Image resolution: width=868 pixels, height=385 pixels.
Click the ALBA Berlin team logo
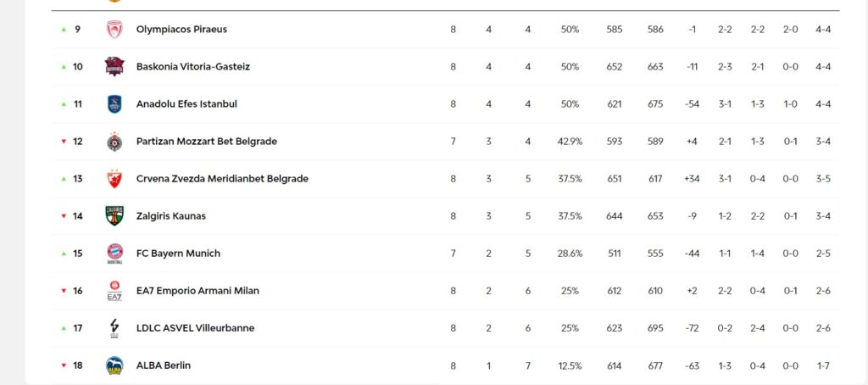click(x=114, y=365)
